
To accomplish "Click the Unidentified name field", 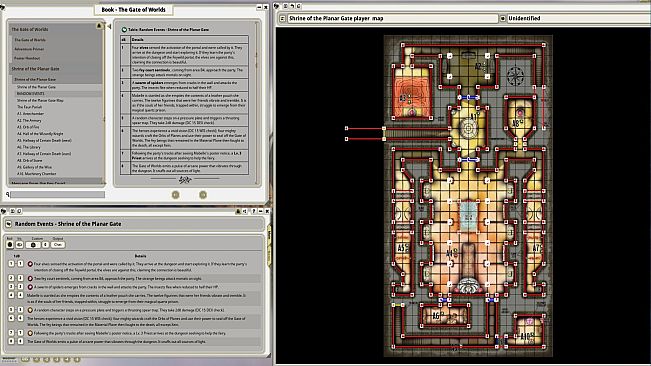I will [x=579, y=18].
